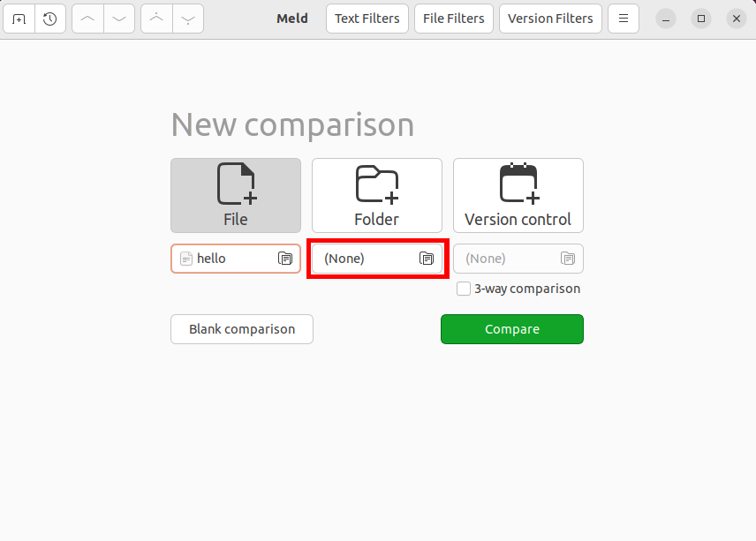Select the File comparison type
Viewport: 756px width, 541px height.
click(x=235, y=195)
